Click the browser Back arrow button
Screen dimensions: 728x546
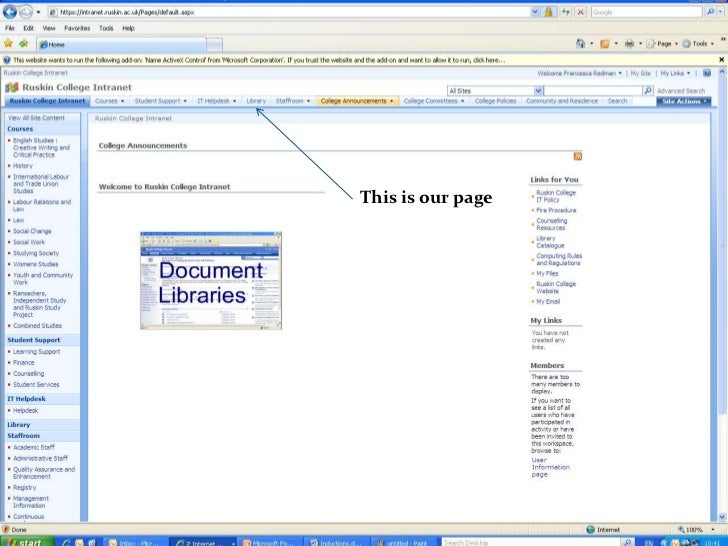pyautogui.click(x=10, y=12)
